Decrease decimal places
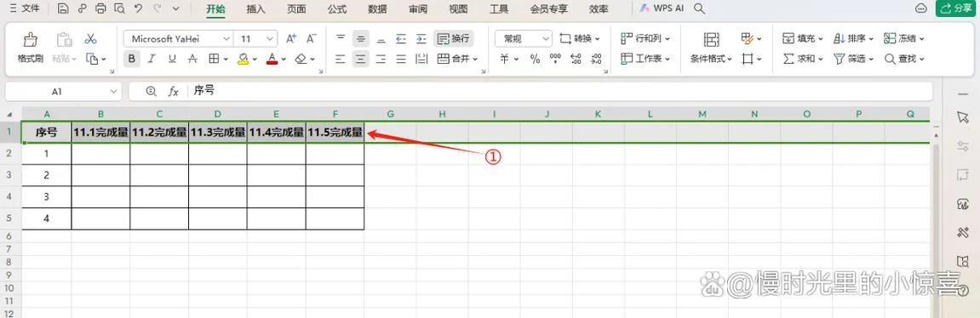The image size is (980, 318). coord(596,59)
